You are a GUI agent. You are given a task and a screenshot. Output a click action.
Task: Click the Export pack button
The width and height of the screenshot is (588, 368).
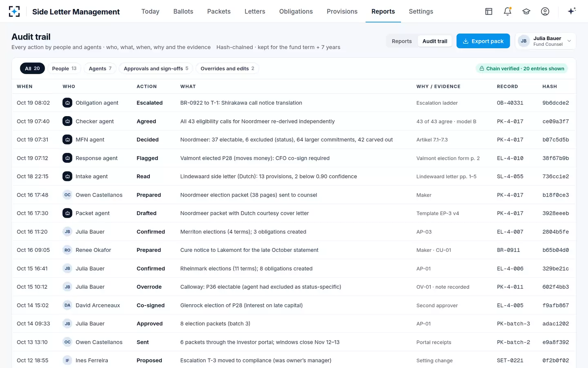point(483,41)
